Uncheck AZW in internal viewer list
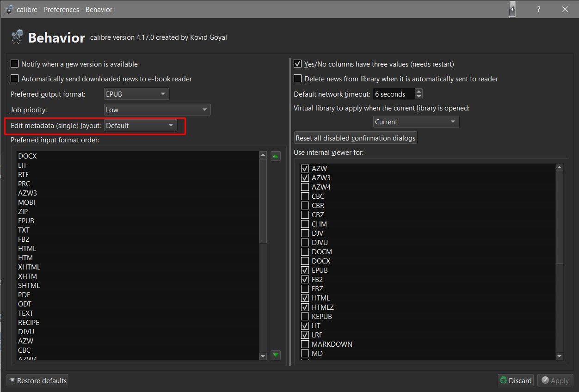The width and height of the screenshot is (579, 392). pyautogui.click(x=305, y=168)
